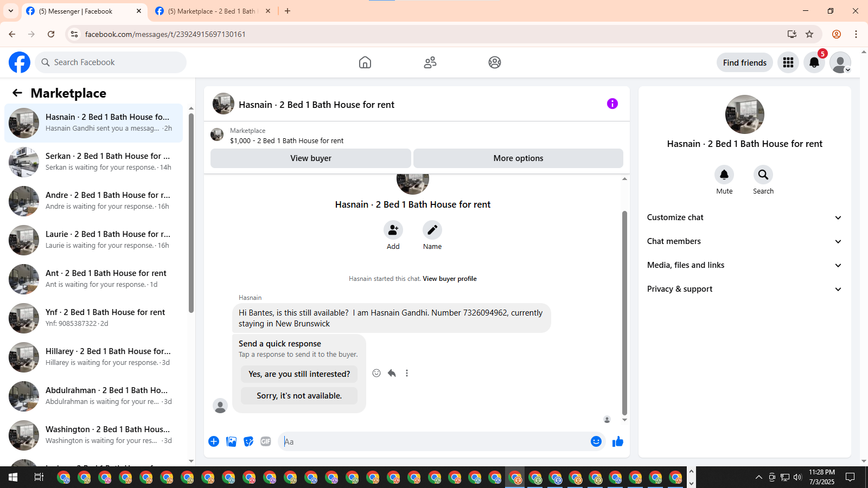Select the Messenger | Facebook tab
This screenshot has width=868, height=488.
click(84, 11)
